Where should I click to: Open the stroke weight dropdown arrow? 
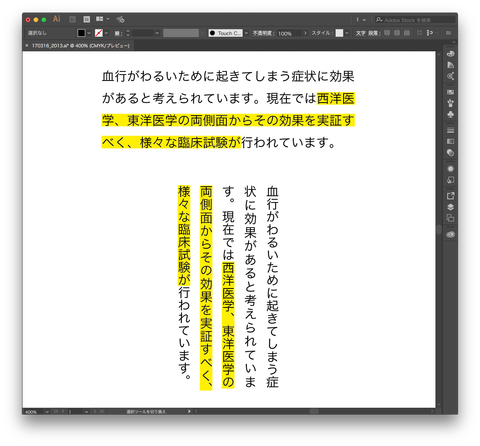tap(157, 33)
